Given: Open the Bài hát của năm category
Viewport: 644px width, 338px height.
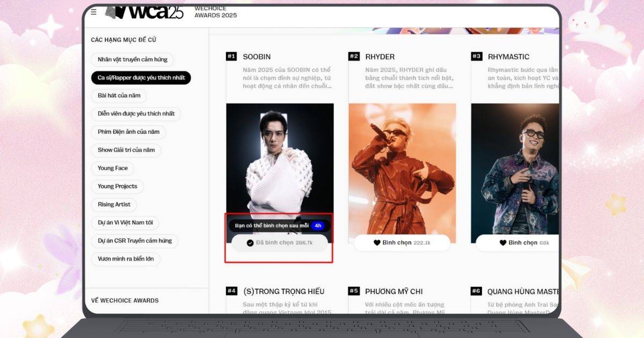Looking at the screenshot, I should point(119,96).
